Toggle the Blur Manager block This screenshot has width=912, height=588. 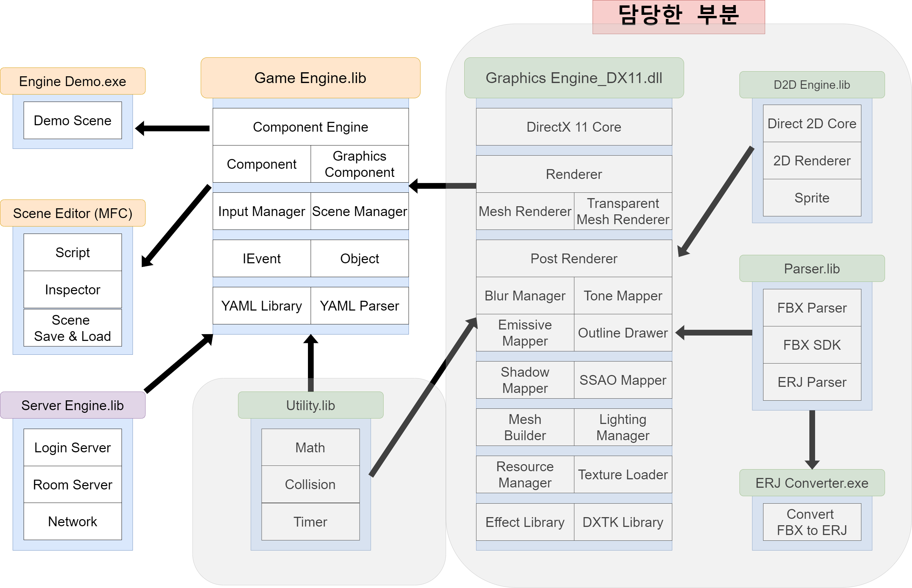tap(525, 296)
